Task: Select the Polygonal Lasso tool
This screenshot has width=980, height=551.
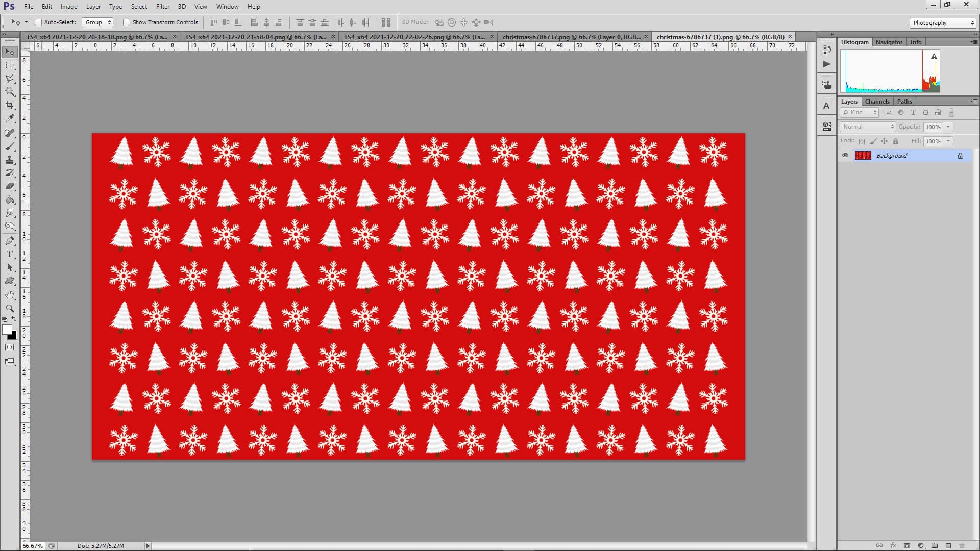Action: pos(10,79)
